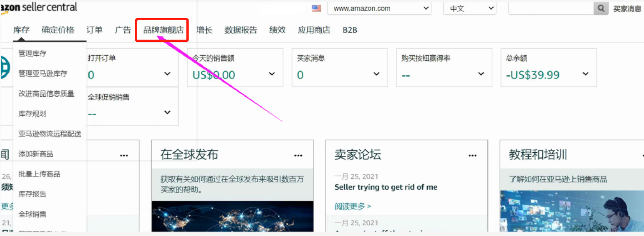The image size is (644, 236).
Task: Expand the 总余额 card chevron
Action: (586, 74)
